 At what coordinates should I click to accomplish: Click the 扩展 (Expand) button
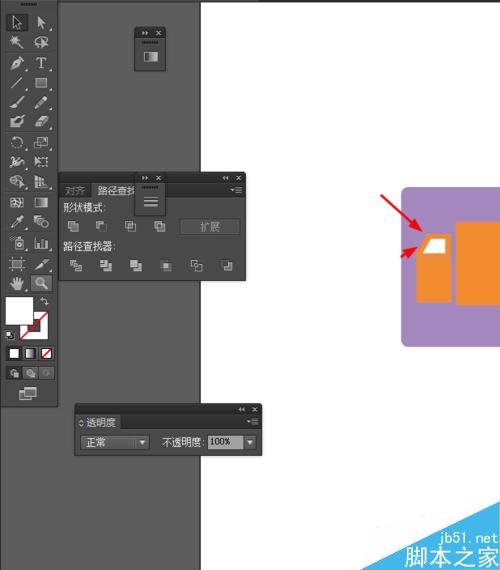[210, 227]
